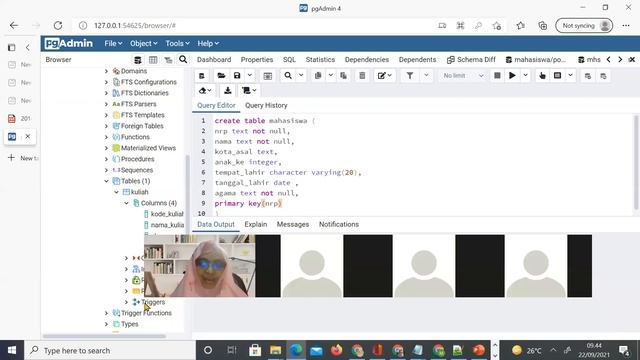The height and width of the screenshot is (360, 640).
Task: Switch to the Query History tab
Action: (266, 105)
